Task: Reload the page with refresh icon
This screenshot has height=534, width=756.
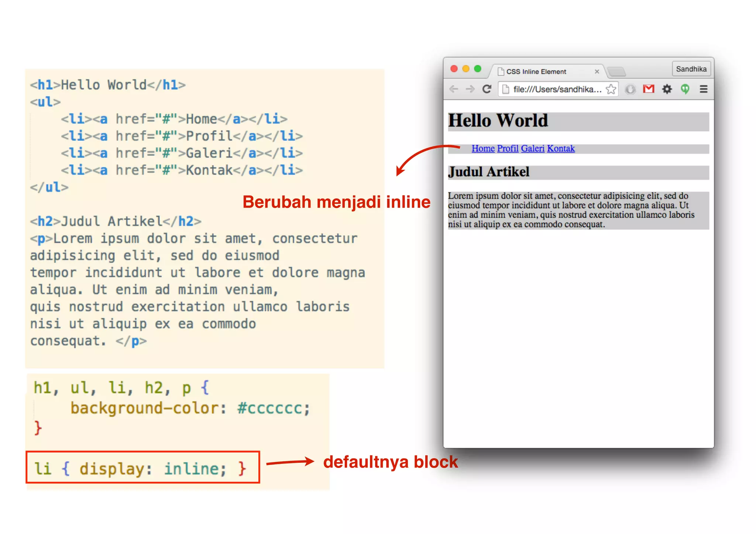Action: click(487, 89)
